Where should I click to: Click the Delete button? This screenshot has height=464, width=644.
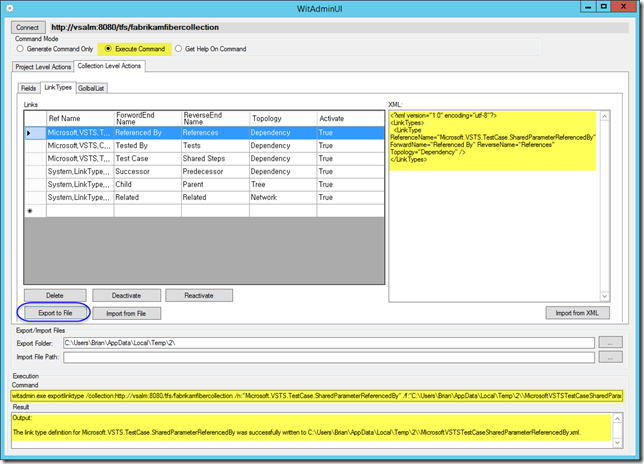pos(55,295)
